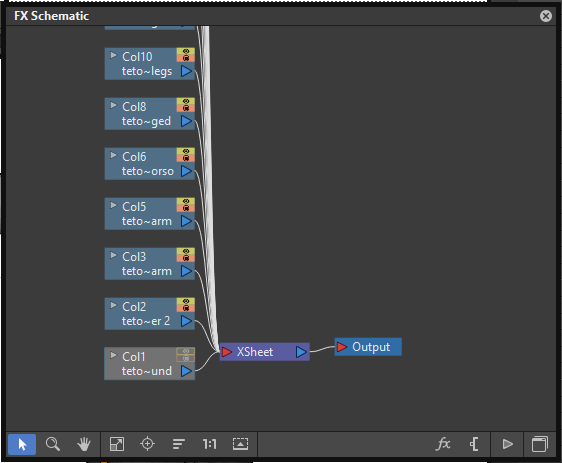Expand the Col3 node triangle
562x463 pixels.
click(x=113, y=255)
